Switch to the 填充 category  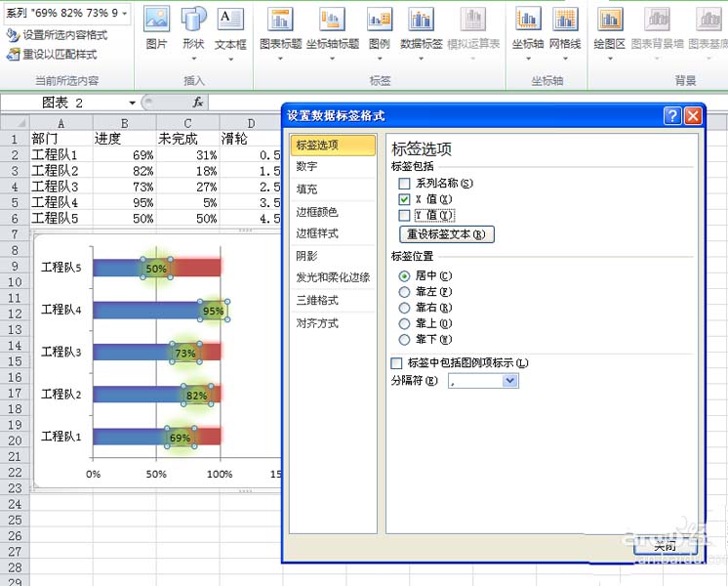click(x=333, y=189)
